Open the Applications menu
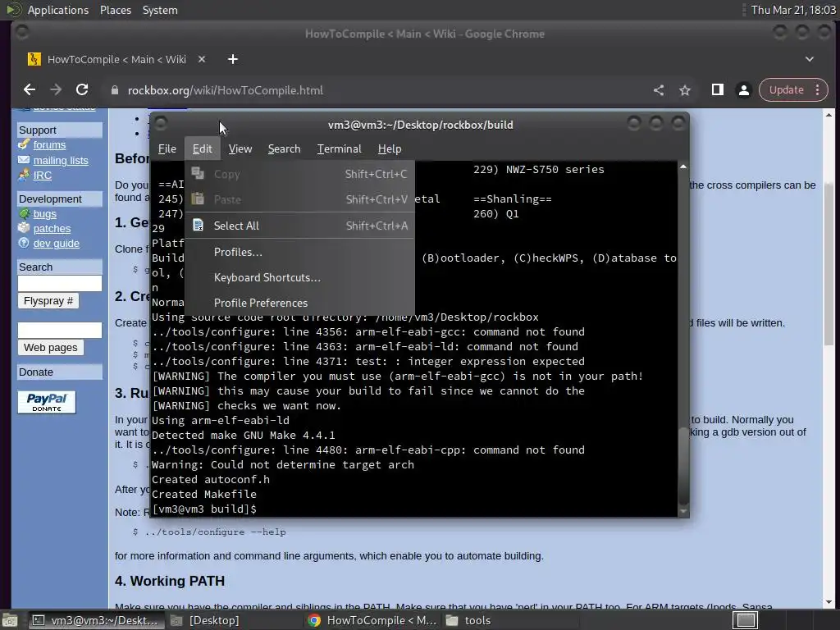The height and width of the screenshot is (630, 840). tap(58, 10)
